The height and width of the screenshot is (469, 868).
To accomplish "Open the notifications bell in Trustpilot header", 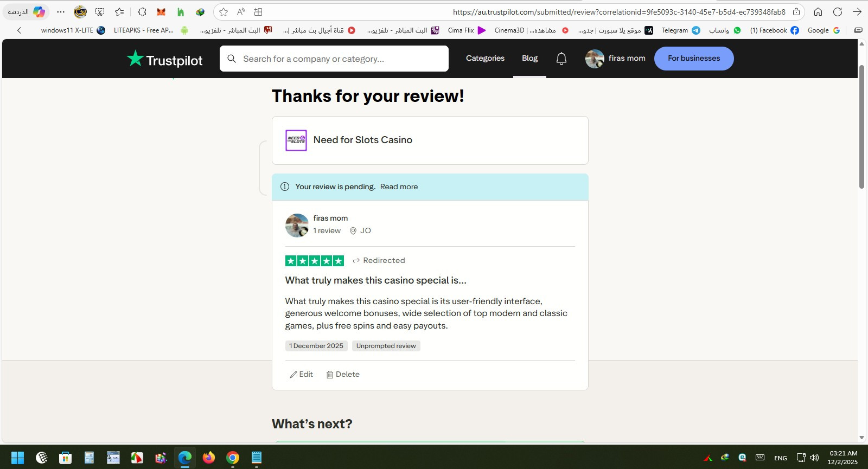I will pyautogui.click(x=561, y=59).
